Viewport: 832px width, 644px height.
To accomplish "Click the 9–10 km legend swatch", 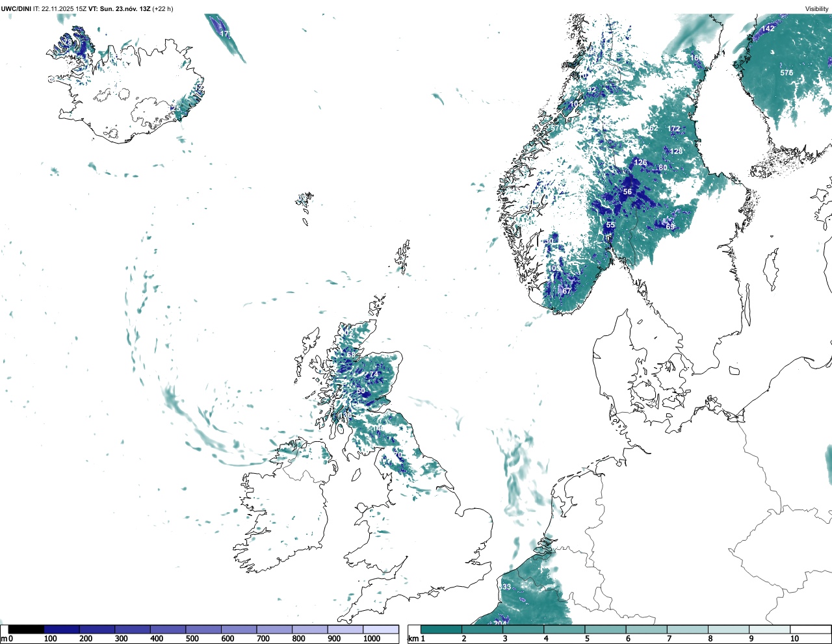I will tap(770, 629).
